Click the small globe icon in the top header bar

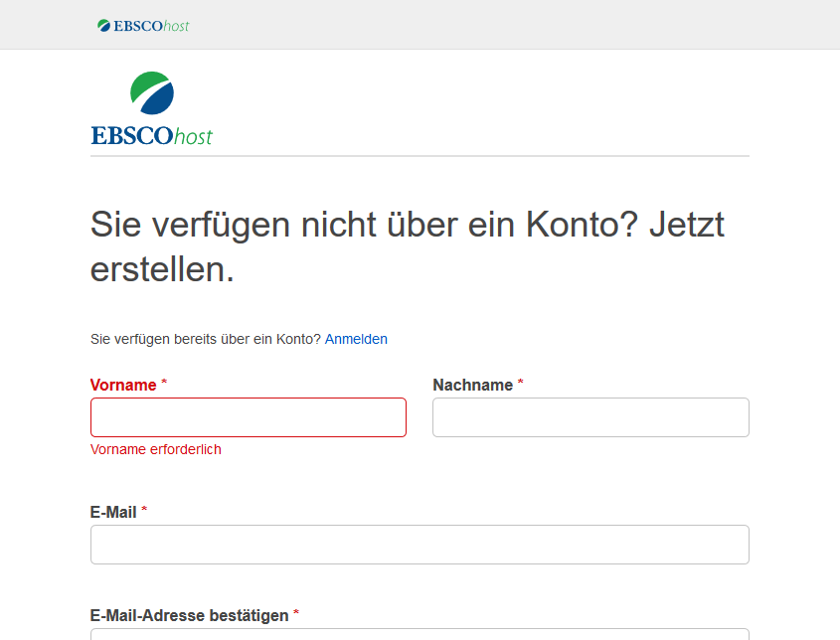[103, 25]
